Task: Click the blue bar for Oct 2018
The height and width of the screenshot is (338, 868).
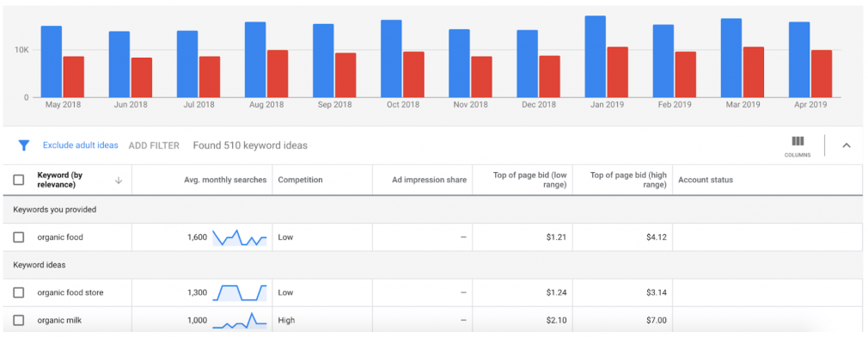Action: (x=391, y=58)
